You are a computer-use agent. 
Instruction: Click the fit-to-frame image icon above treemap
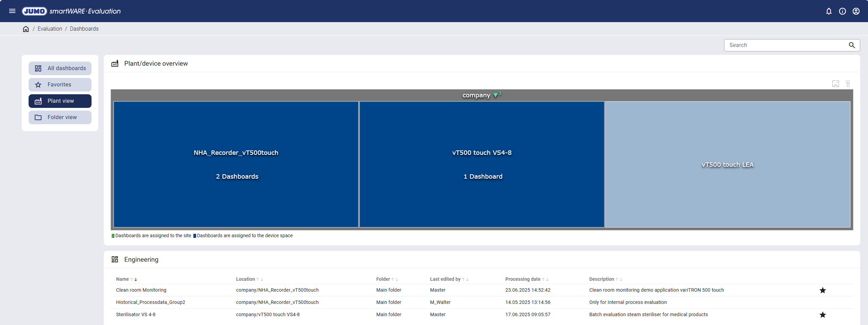[x=836, y=84]
